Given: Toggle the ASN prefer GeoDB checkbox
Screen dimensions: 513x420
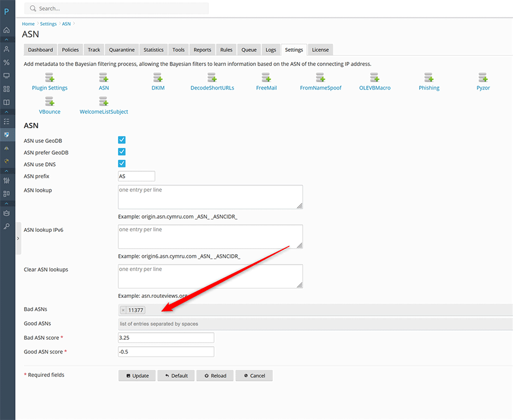Looking at the screenshot, I should coord(122,152).
